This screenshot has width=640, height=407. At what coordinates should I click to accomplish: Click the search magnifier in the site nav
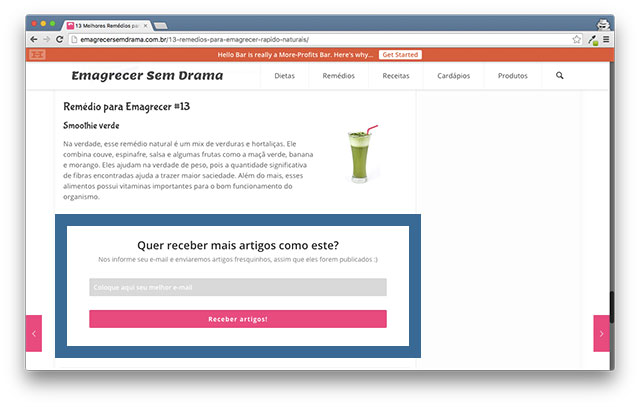point(559,76)
